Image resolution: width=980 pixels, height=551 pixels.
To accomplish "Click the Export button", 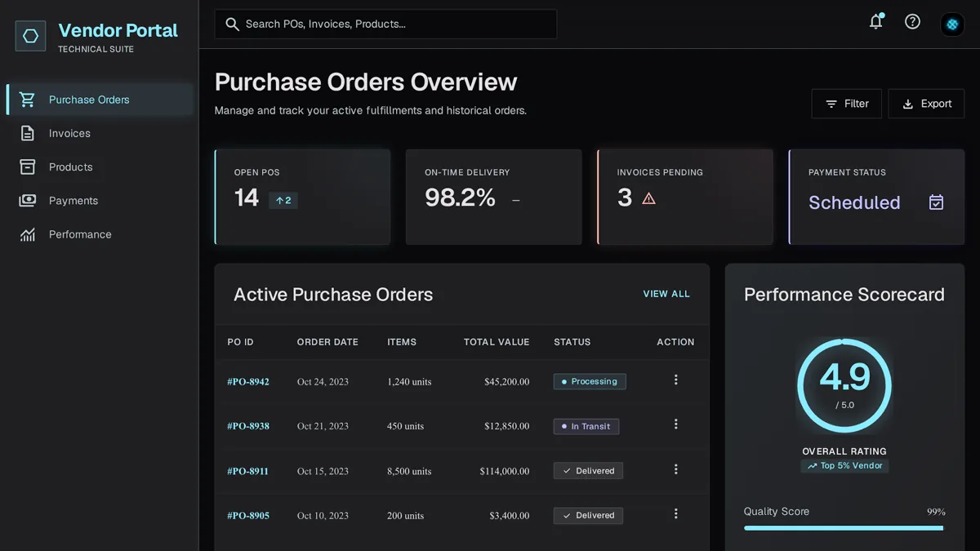I will click(x=926, y=104).
